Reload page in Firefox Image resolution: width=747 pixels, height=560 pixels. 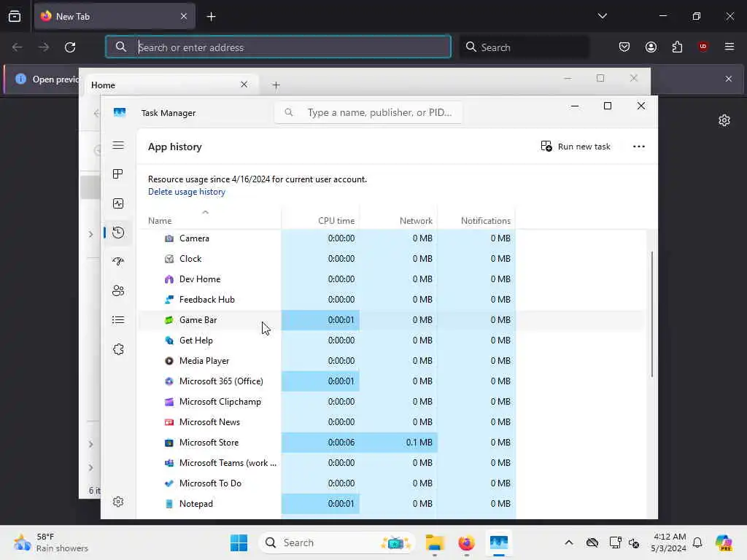70,47
